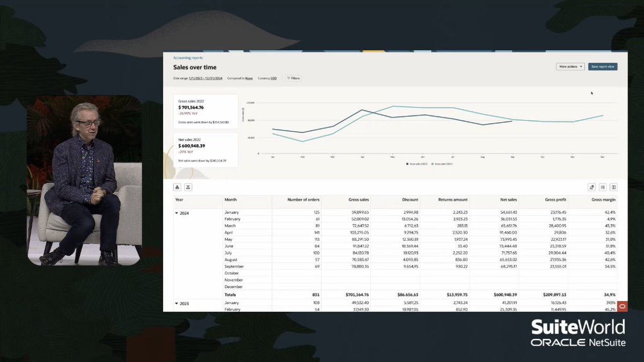Sort by Net sales column header

coord(508,200)
